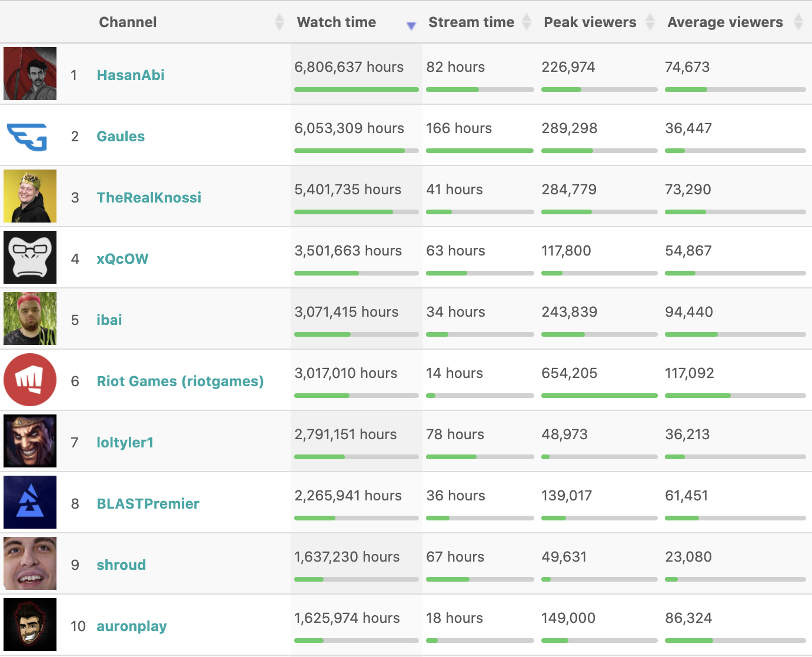
Task: Go to shroud channel page
Action: tap(121, 565)
